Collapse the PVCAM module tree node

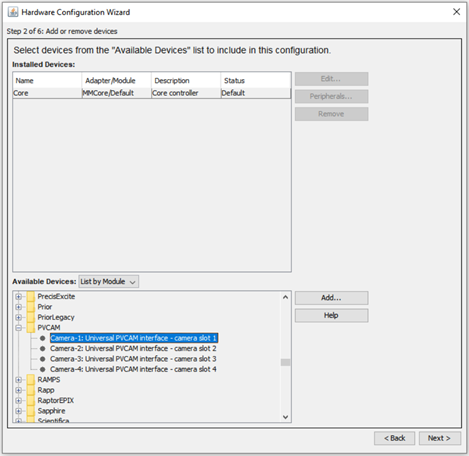(19, 328)
